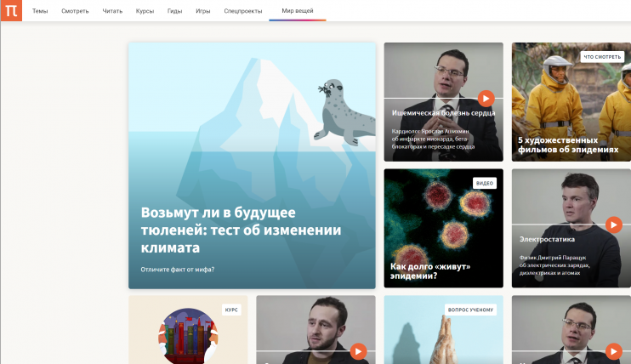Open the Читать navigation item
The height and width of the screenshot is (364, 631).
click(112, 11)
